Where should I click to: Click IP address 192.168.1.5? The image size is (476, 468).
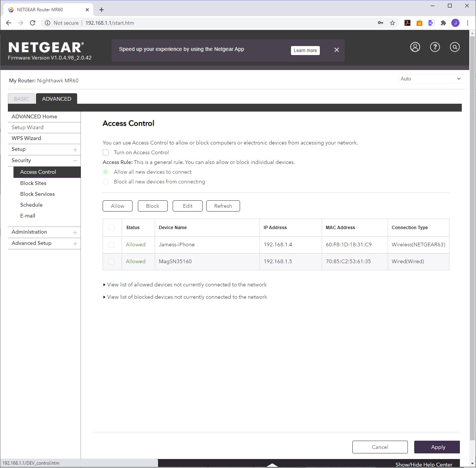(278, 261)
